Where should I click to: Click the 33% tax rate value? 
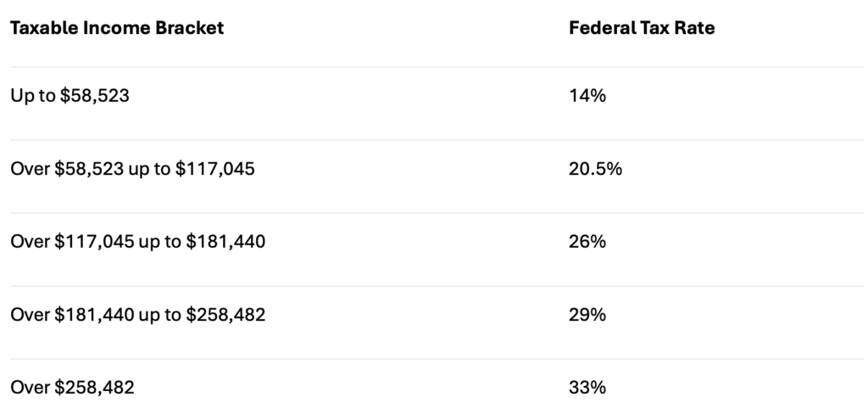pyautogui.click(x=587, y=388)
